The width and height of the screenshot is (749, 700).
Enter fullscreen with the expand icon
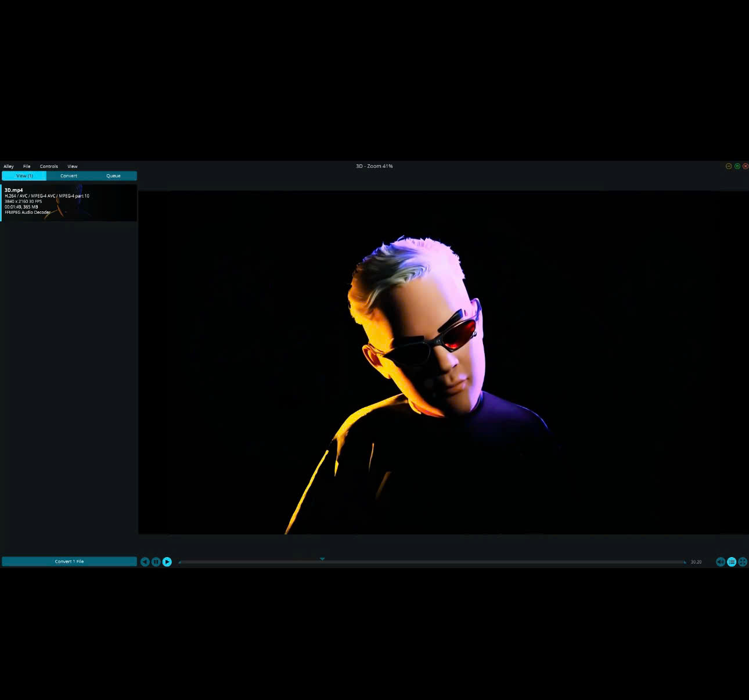743,562
